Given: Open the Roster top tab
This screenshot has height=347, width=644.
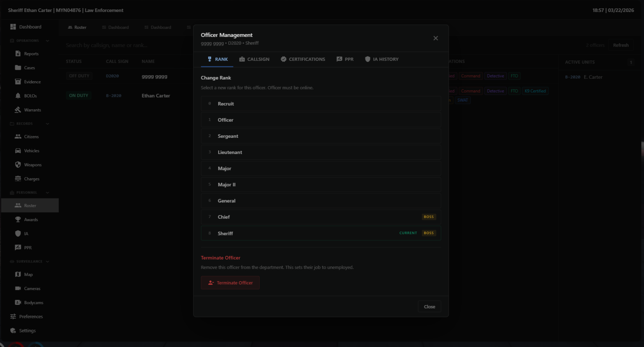Looking at the screenshot, I should coord(77,27).
